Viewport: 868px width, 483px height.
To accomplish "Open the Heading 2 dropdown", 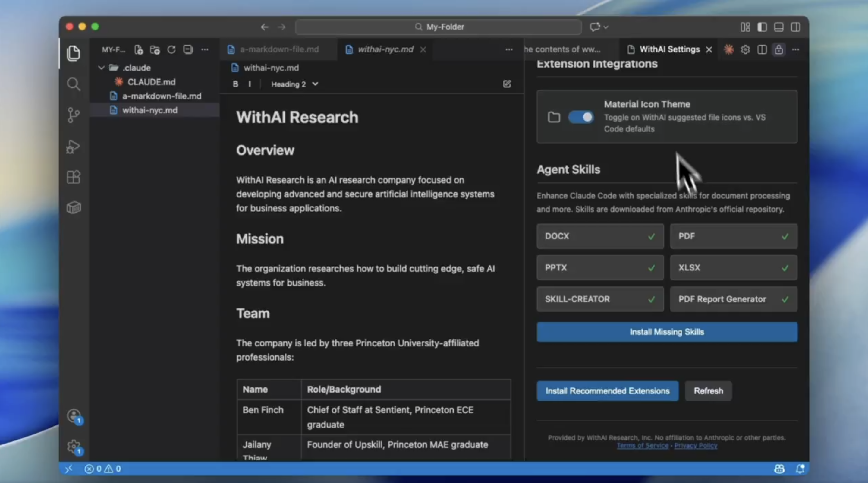I will [294, 84].
